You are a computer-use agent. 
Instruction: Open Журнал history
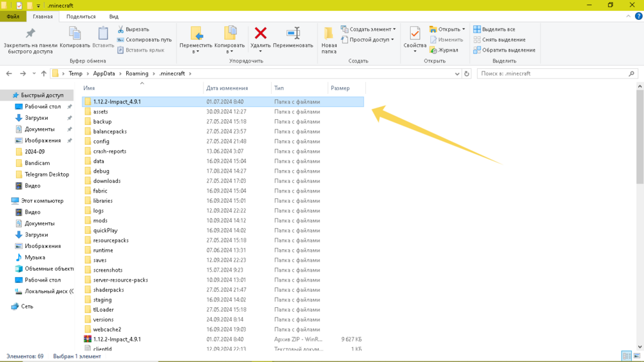pyautogui.click(x=444, y=50)
